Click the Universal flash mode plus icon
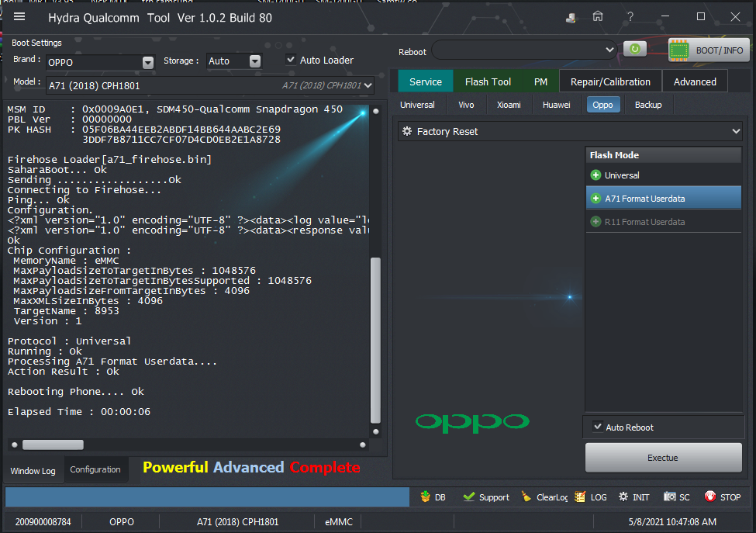This screenshot has width=756, height=533. pyautogui.click(x=596, y=175)
